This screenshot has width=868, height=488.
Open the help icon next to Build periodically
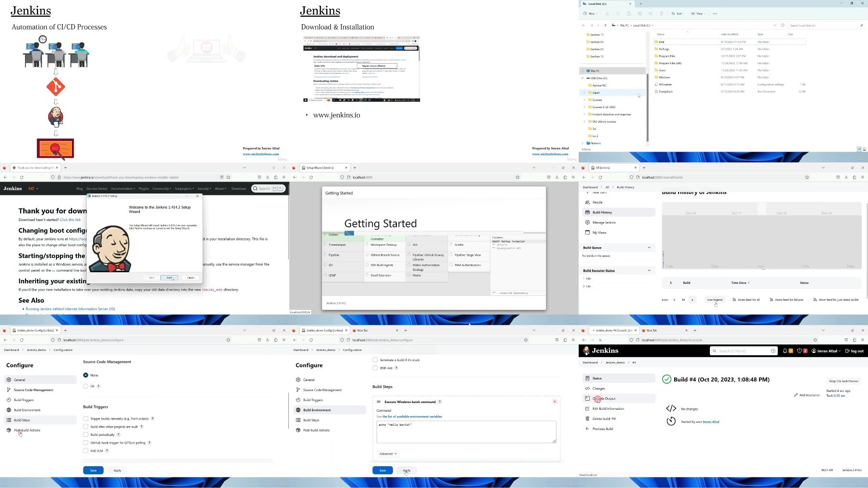click(119, 434)
